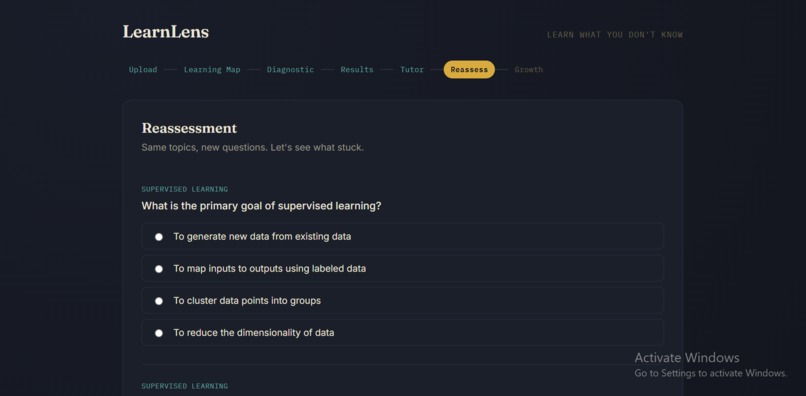
Task: Select radio for 'To map inputs to outputs using labeled data'
Action: [x=159, y=269]
